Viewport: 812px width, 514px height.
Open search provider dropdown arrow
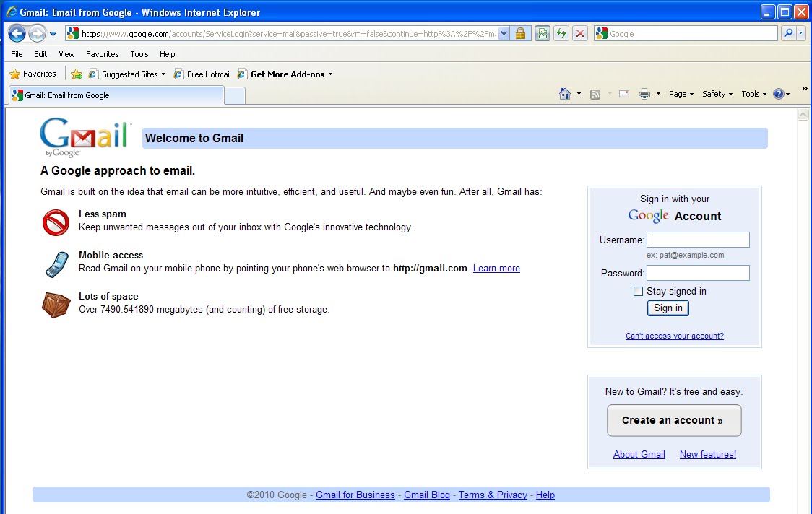click(x=800, y=34)
